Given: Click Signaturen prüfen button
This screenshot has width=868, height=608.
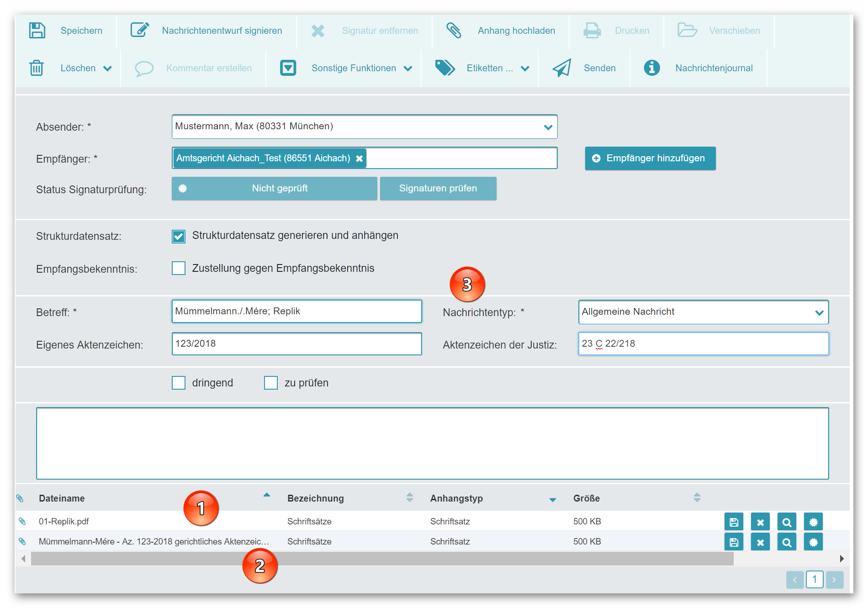Looking at the screenshot, I should pos(438,189).
